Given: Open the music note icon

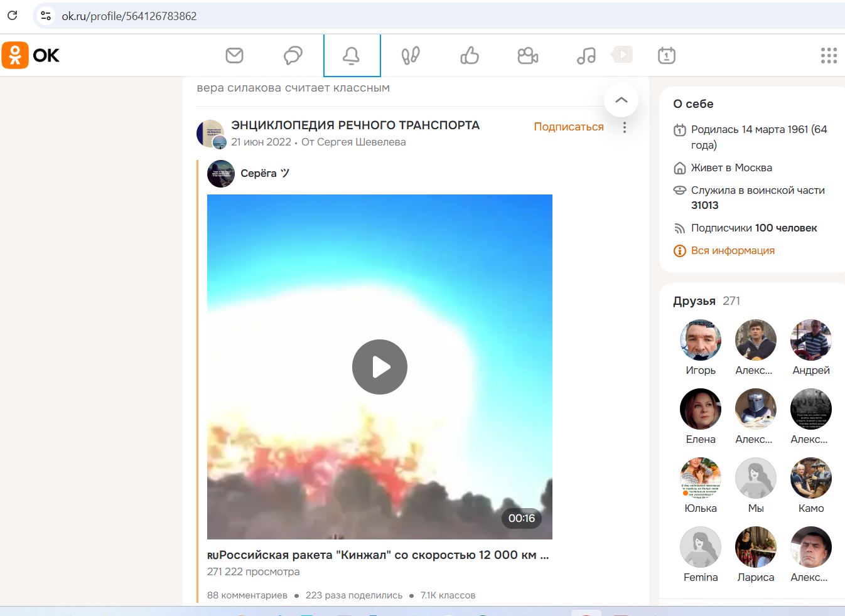Looking at the screenshot, I should click(586, 56).
